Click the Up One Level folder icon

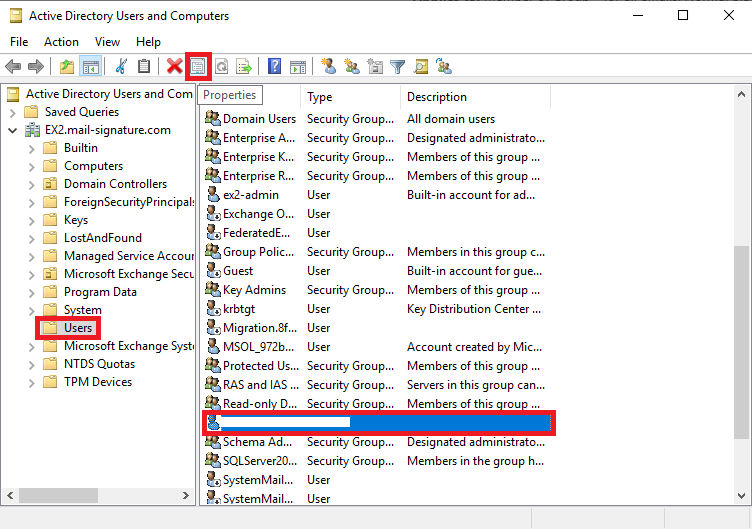click(67, 67)
